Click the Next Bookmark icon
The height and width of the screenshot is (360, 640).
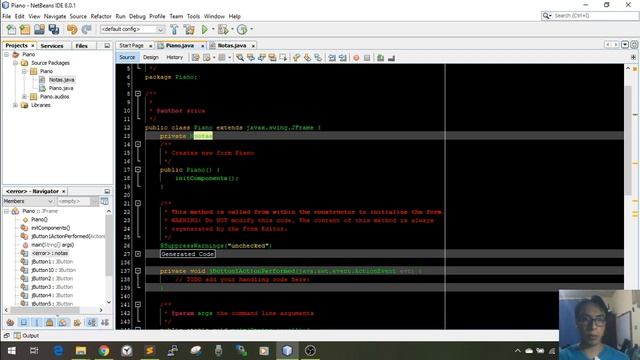307,58
